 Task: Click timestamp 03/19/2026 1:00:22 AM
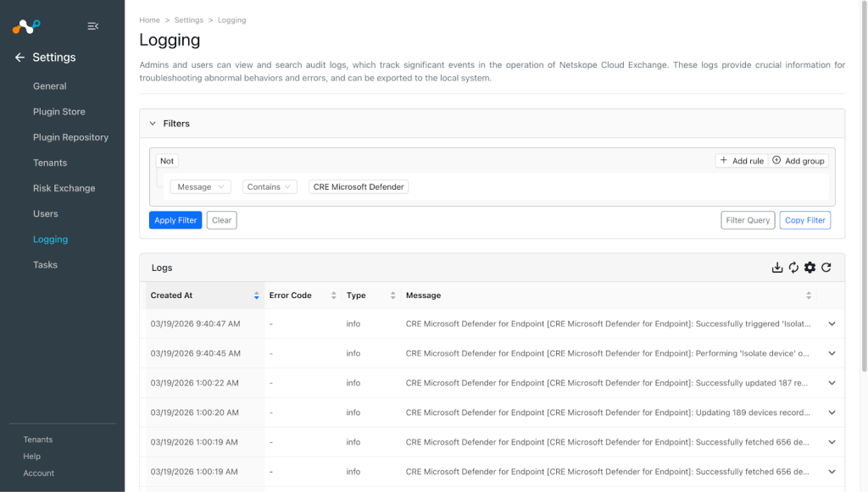(x=195, y=383)
